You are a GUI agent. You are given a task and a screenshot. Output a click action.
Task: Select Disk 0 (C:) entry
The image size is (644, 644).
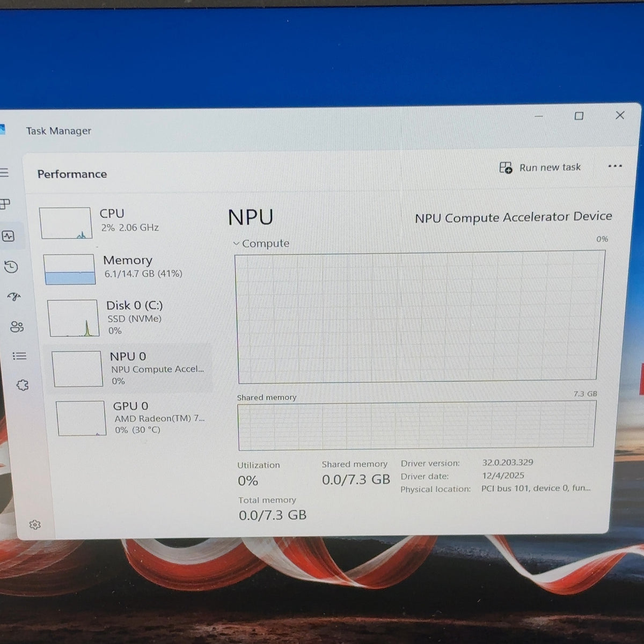click(127, 318)
